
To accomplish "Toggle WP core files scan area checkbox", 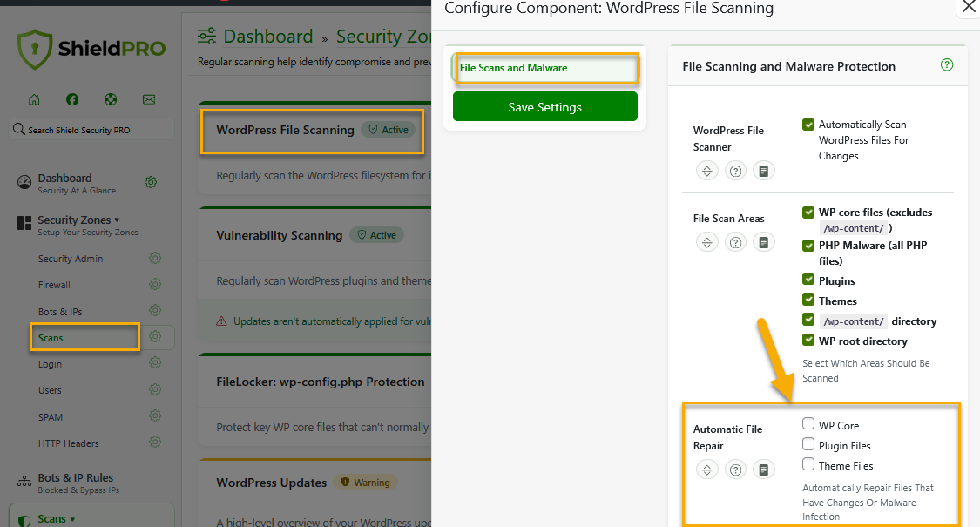I will 808,212.
